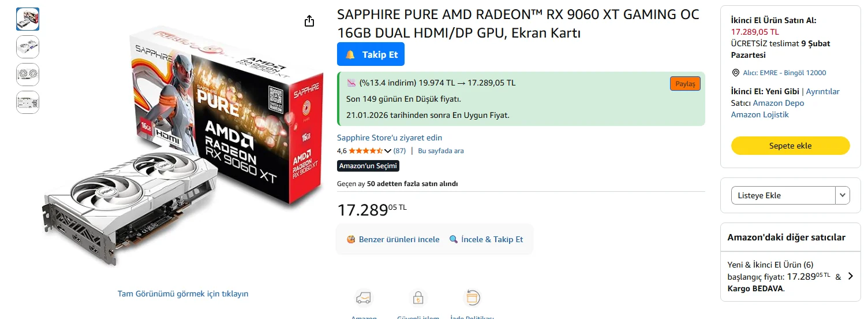Select the second product thumbnail
The image size is (868, 319).
pos(28,47)
